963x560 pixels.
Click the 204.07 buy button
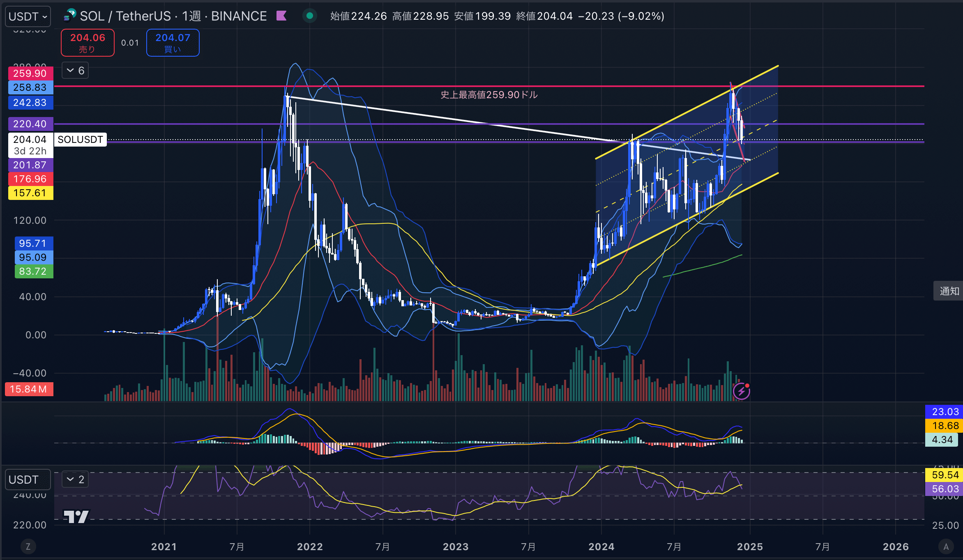(x=173, y=43)
